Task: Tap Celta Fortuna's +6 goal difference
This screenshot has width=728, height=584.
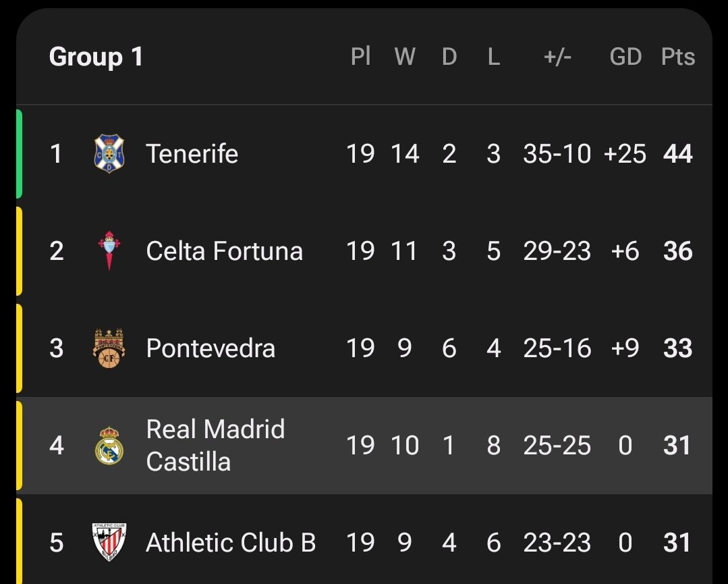Action: pos(625,251)
